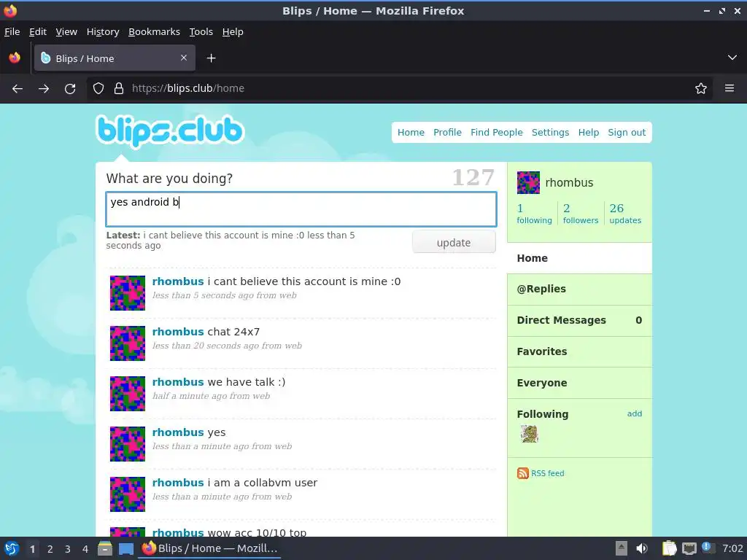Click the removable media eject tray icon
This screenshot has width=747, height=560.
point(622,548)
